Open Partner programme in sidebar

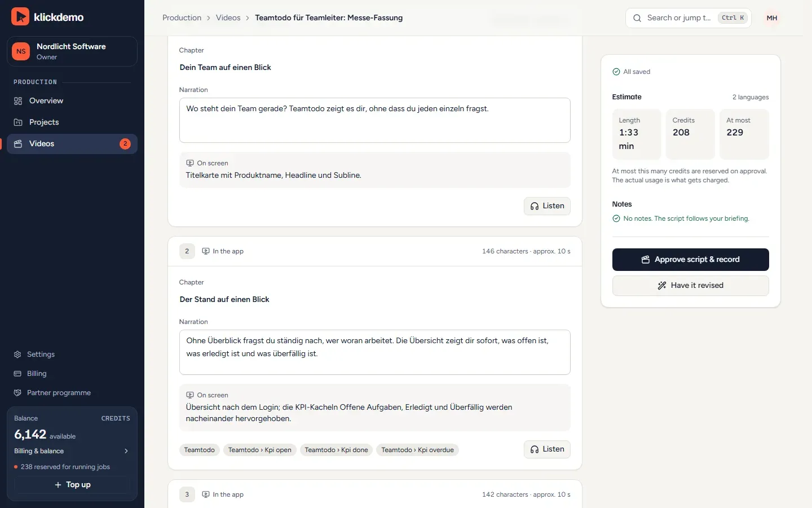(x=72, y=393)
